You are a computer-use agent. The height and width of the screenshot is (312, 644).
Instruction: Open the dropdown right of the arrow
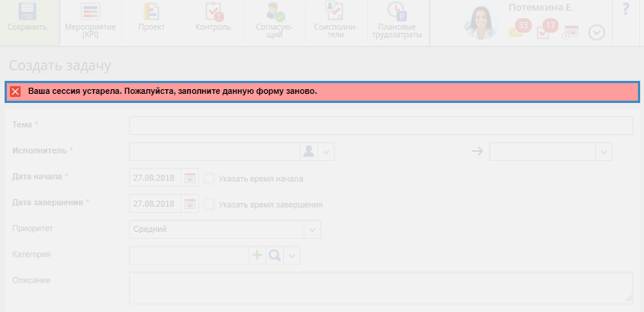click(550, 152)
